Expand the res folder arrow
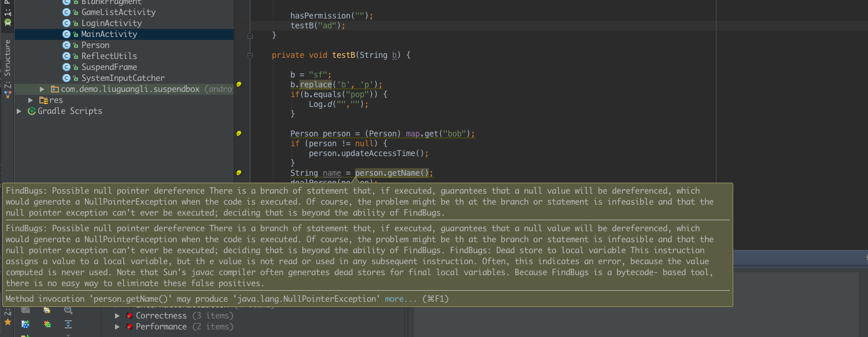 tap(31, 100)
